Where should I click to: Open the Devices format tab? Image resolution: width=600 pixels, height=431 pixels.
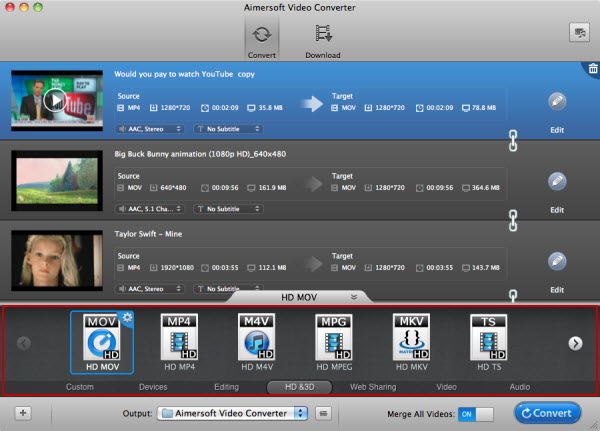[153, 387]
